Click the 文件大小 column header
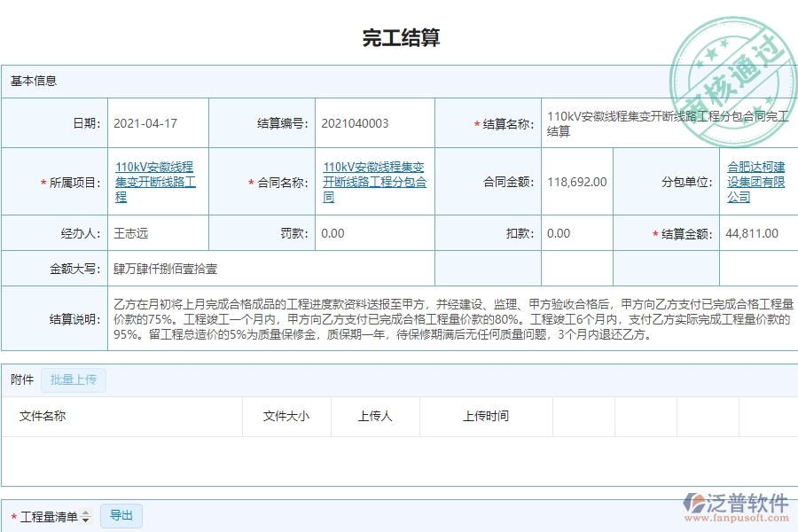 click(x=286, y=416)
